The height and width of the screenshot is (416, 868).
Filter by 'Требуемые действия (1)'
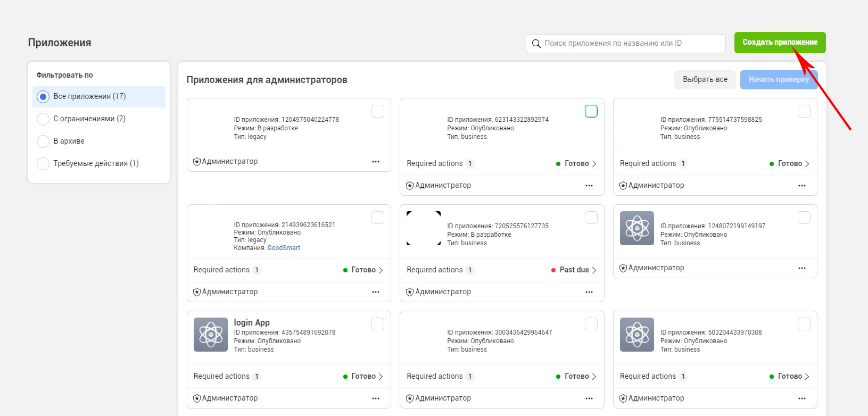(99, 164)
